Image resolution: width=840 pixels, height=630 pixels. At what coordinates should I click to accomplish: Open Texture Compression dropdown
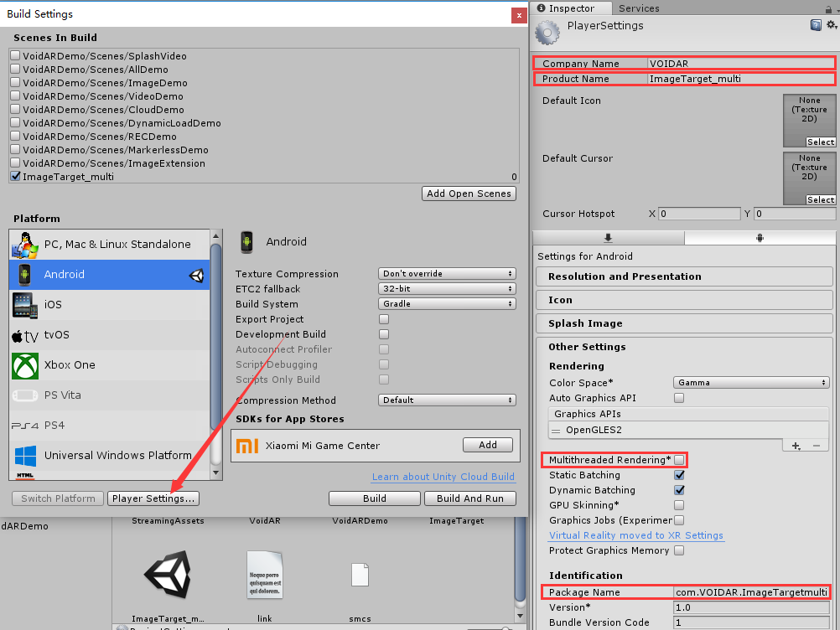[x=447, y=273]
